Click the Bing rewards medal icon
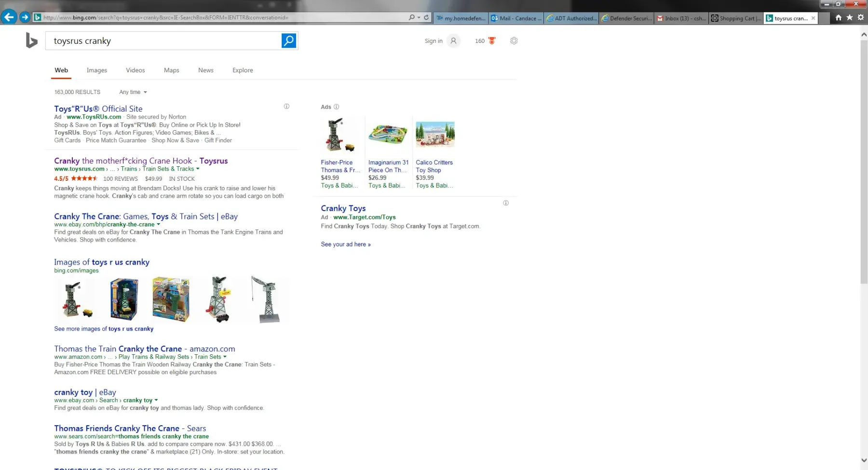The image size is (868, 470). tap(492, 41)
